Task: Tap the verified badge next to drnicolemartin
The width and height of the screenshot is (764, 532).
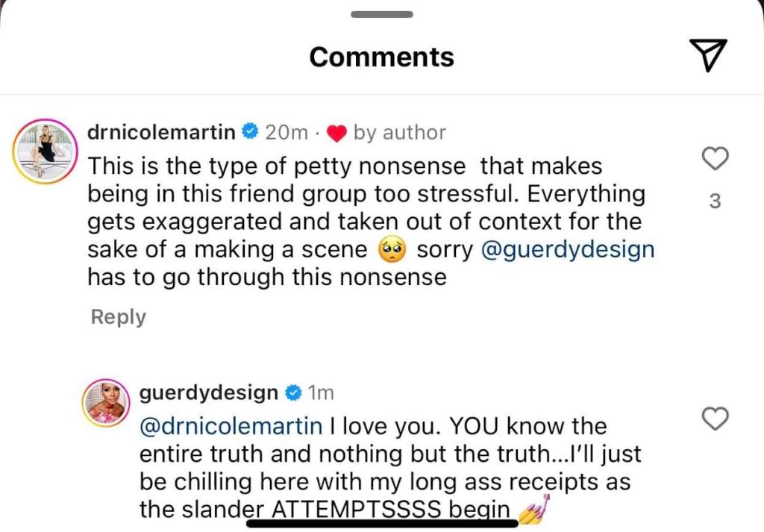Action: [x=251, y=133]
